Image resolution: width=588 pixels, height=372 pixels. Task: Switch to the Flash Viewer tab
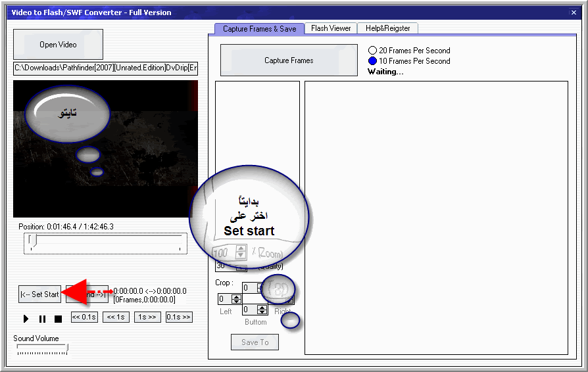tap(331, 28)
